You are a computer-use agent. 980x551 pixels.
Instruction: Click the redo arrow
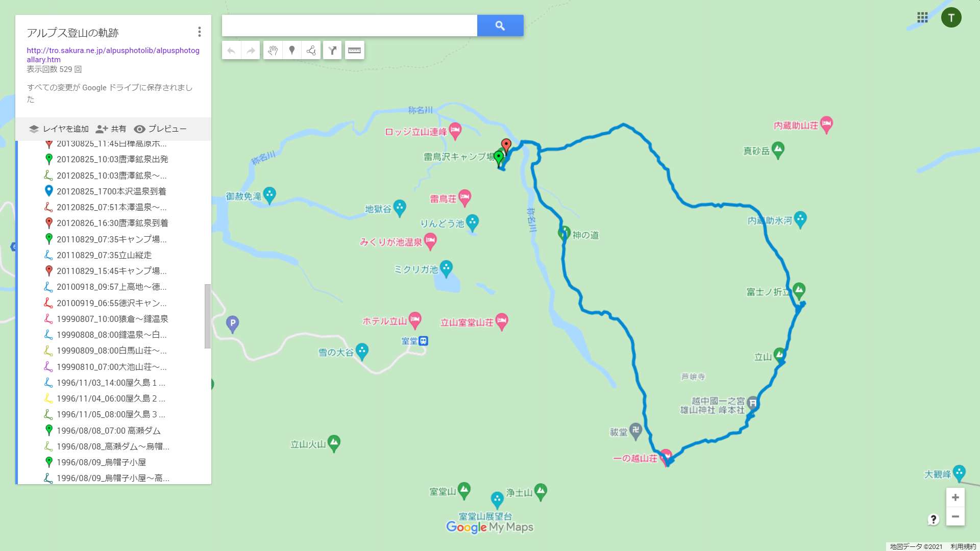tap(251, 51)
